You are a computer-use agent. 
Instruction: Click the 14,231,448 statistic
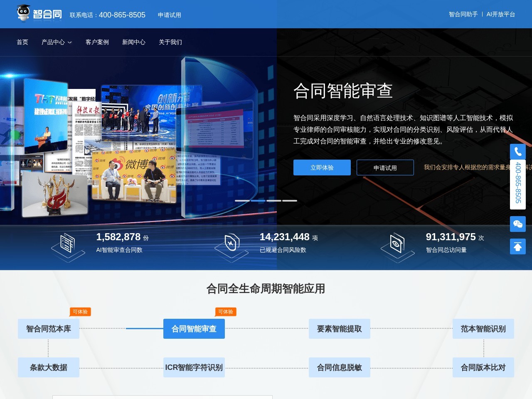point(285,237)
